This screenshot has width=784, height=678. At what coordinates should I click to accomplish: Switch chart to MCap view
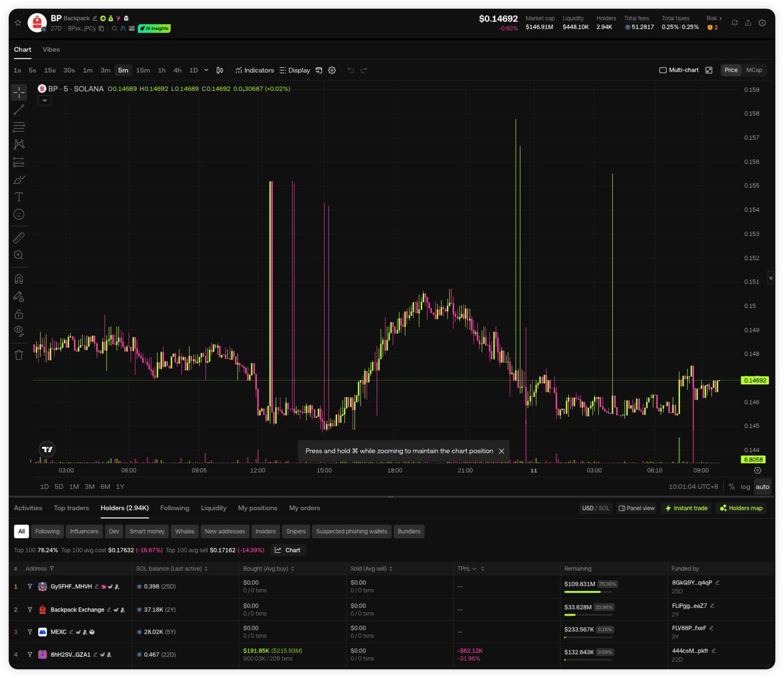754,71
